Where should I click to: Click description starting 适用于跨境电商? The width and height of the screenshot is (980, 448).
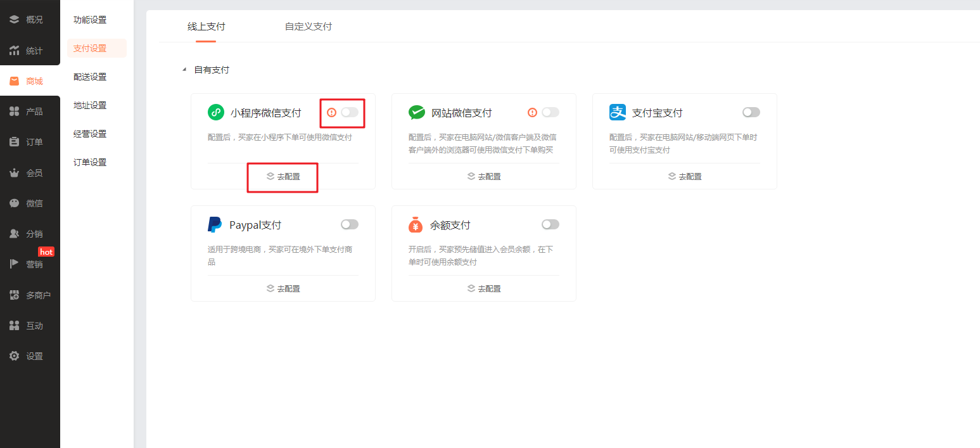pos(281,256)
